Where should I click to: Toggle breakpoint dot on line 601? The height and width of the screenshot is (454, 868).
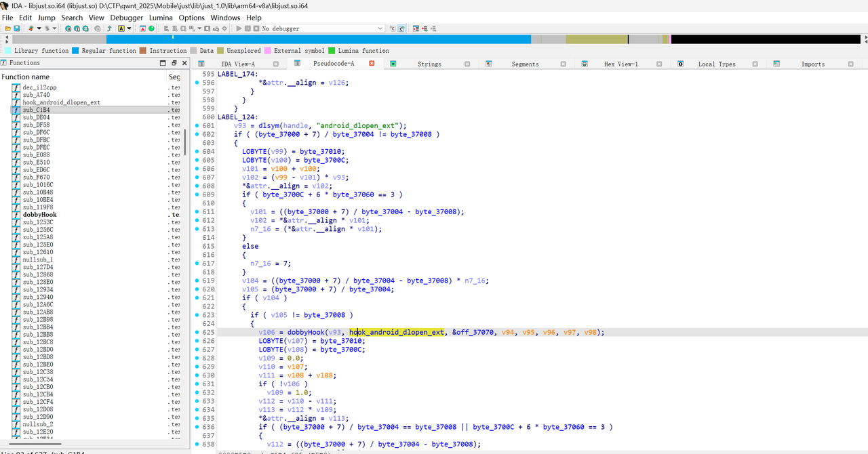coord(197,125)
